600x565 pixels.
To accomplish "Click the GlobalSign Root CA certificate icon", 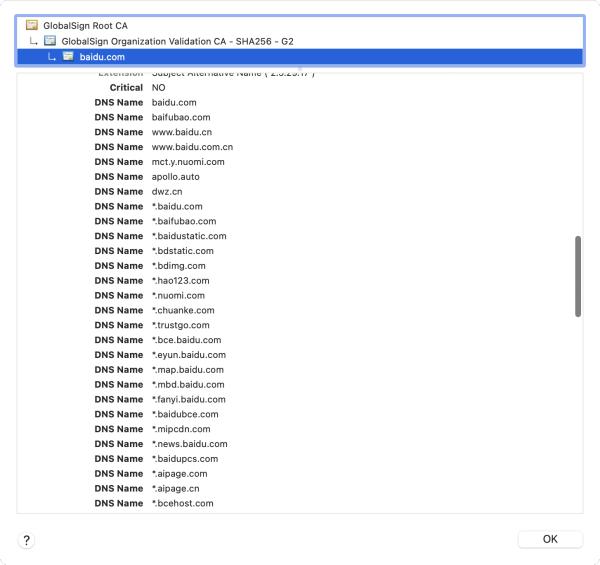I will point(32,25).
